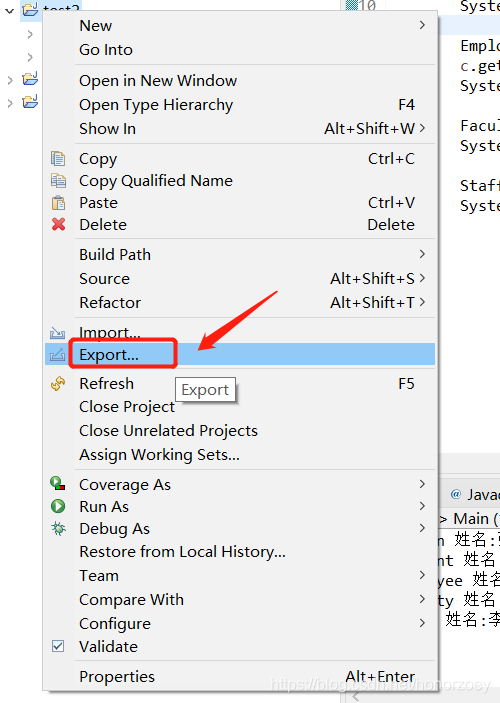This screenshot has height=703, width=500.
Task: Expand the Compare With submenu arrow
Action: (422, 599)
